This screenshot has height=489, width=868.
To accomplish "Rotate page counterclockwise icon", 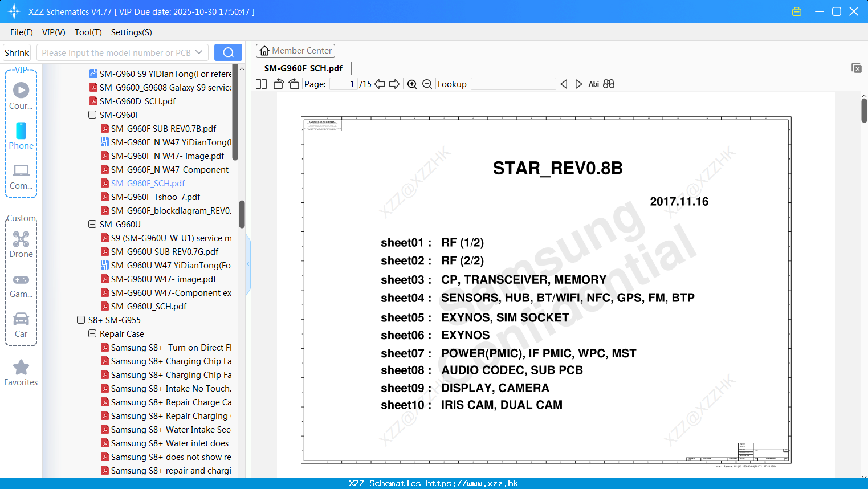I will [278, 84].
